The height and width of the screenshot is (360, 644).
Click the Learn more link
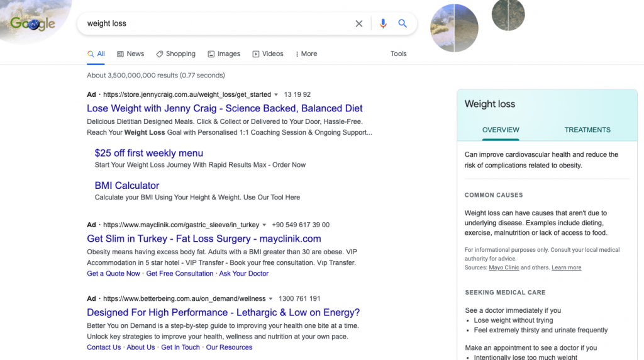(x=567, y=267)
